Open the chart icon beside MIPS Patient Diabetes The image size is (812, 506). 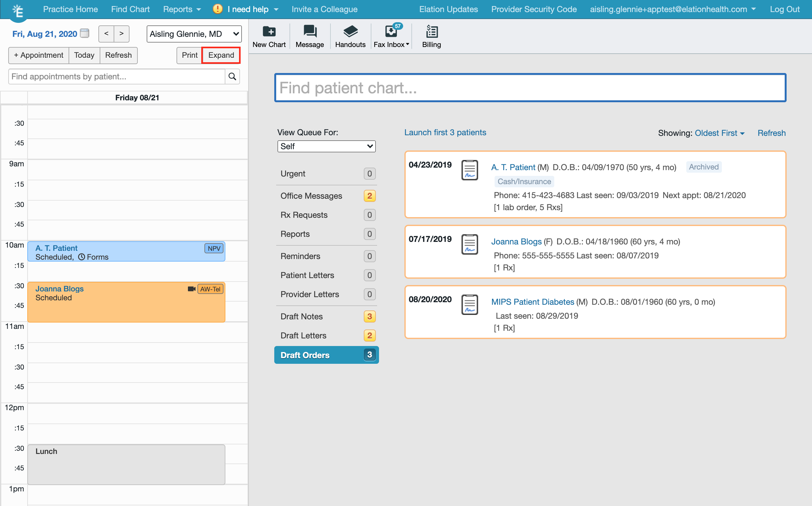tap(469, 304)
